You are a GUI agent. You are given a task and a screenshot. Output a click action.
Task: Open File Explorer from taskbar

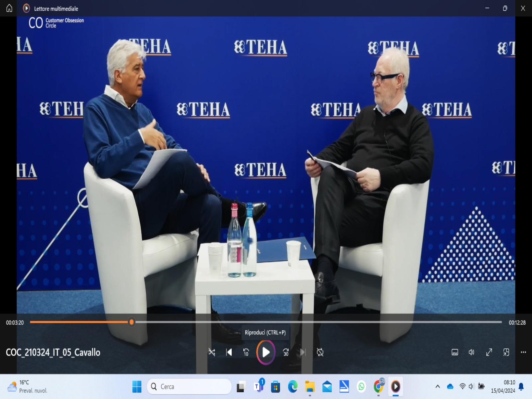[x=310, y=386]
